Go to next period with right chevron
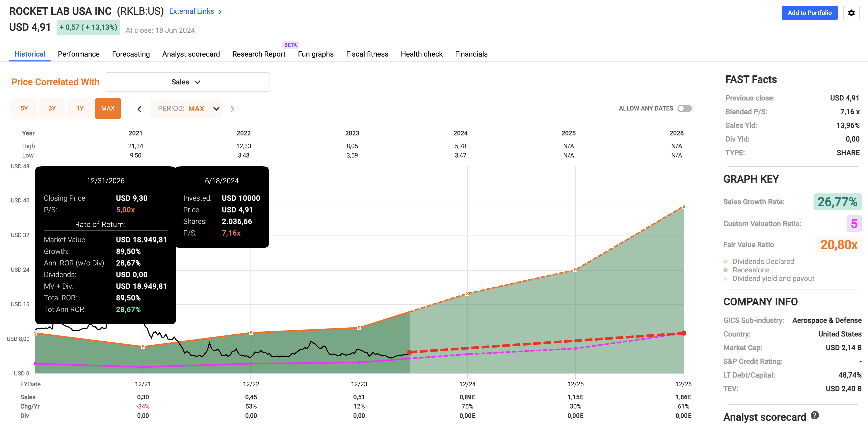 tap(232, 109)
